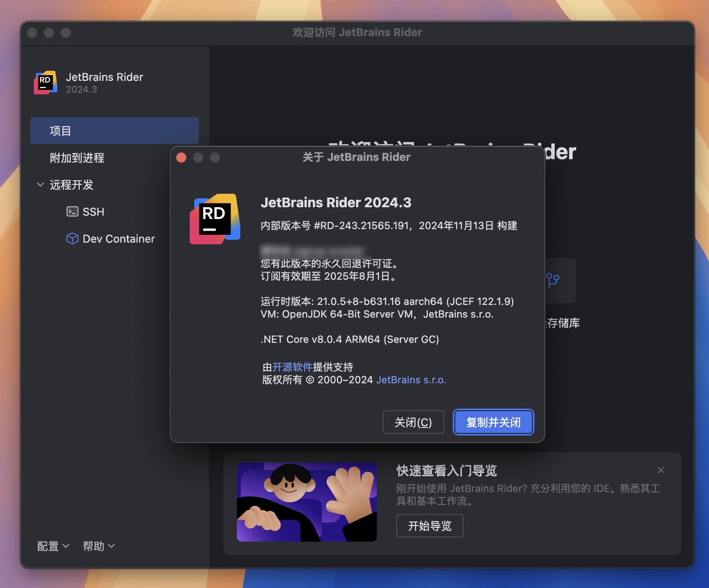Click the Rider logo in the About dialog

215,219
